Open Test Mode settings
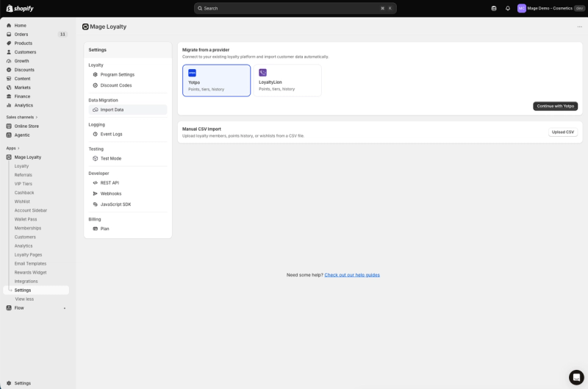The height and width of the screenshot is (389, 588). (128, 159)
